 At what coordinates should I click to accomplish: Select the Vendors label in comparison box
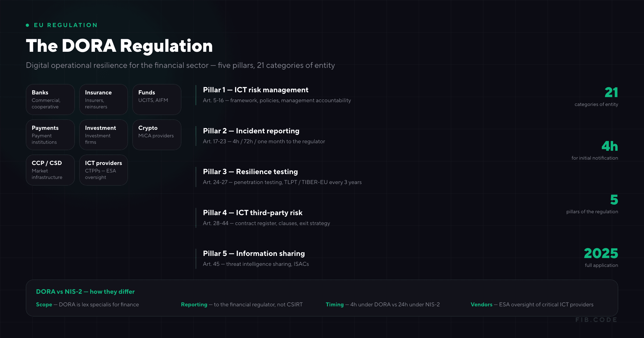481,304
